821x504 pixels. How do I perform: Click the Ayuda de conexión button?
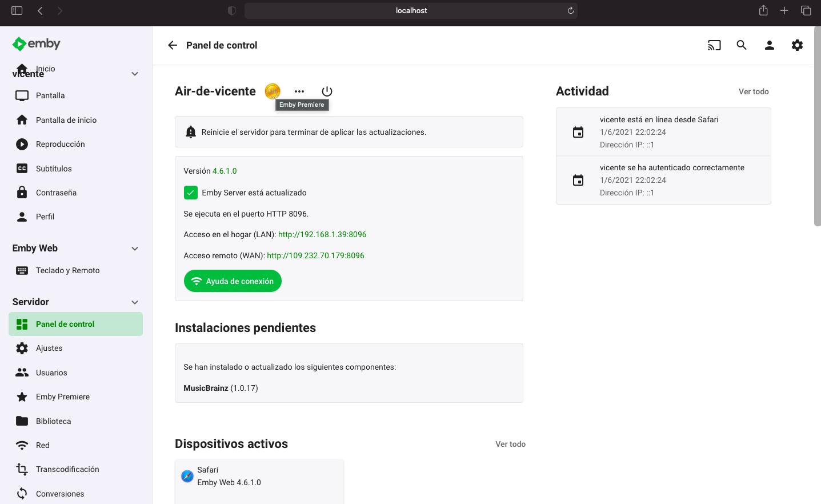click(233, 281)
